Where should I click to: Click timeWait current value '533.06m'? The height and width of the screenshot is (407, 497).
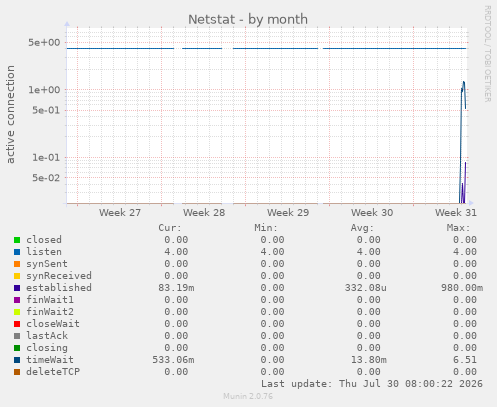click(x=173, y=360)
